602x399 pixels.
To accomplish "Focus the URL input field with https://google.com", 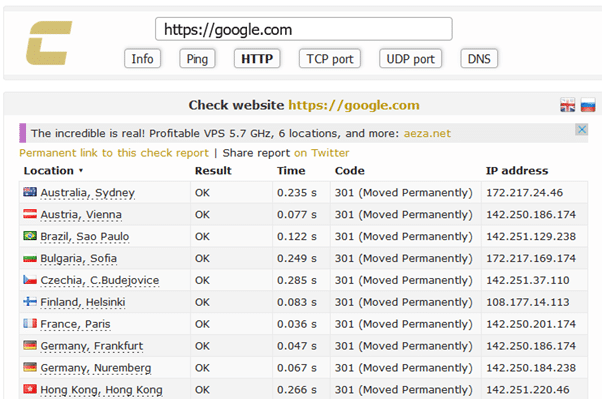I will (304, 29).
